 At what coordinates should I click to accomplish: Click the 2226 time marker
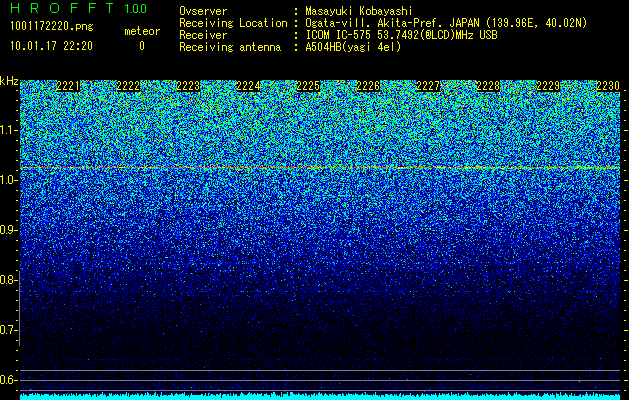click(368, 86)
